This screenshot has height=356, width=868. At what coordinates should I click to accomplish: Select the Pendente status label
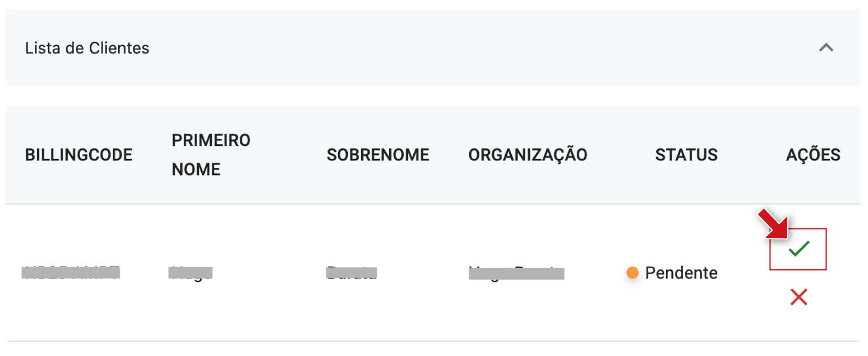681,273
